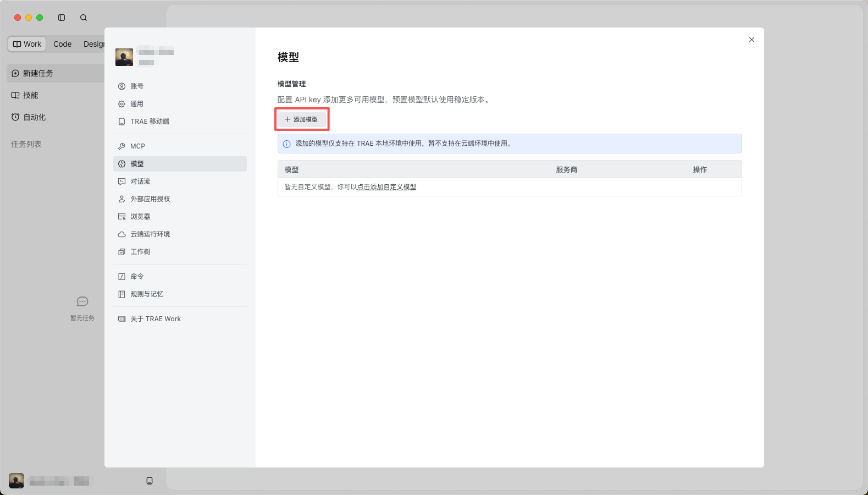
Task: Click the info icon in the blue notice
Action: 286,144
